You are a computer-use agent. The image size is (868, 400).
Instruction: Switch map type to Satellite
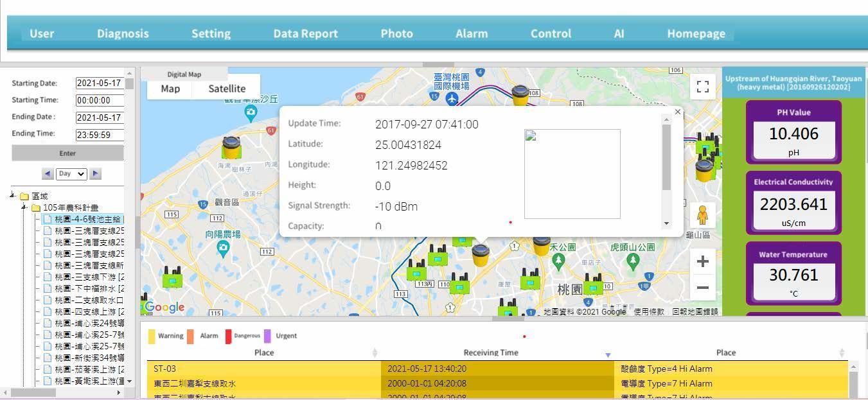tap(227, 89)
